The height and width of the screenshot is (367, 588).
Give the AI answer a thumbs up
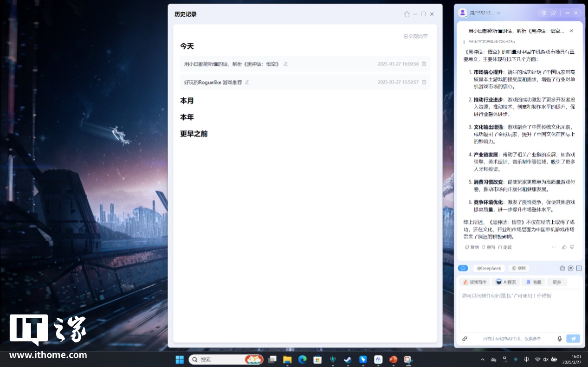pyautogui.click(x=564, y=247)
